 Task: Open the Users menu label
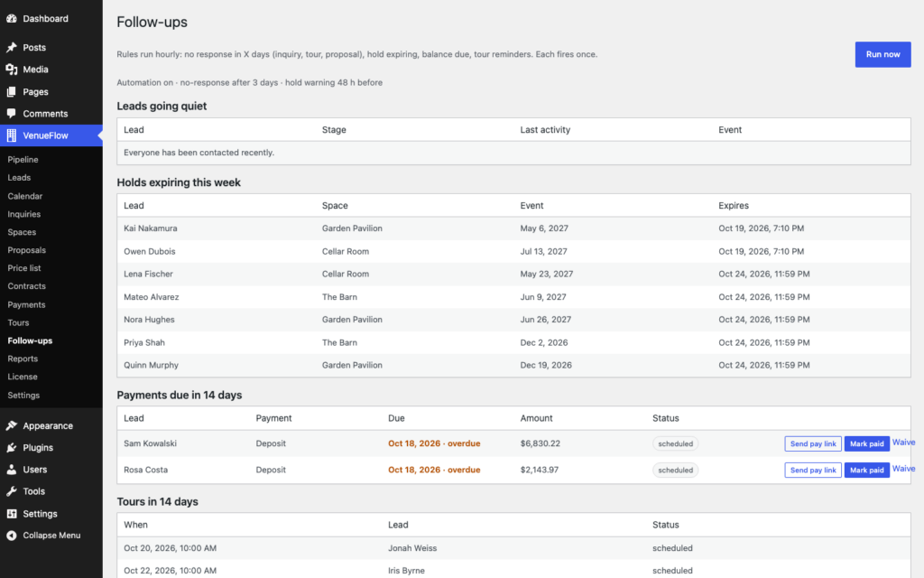[35, 470]
